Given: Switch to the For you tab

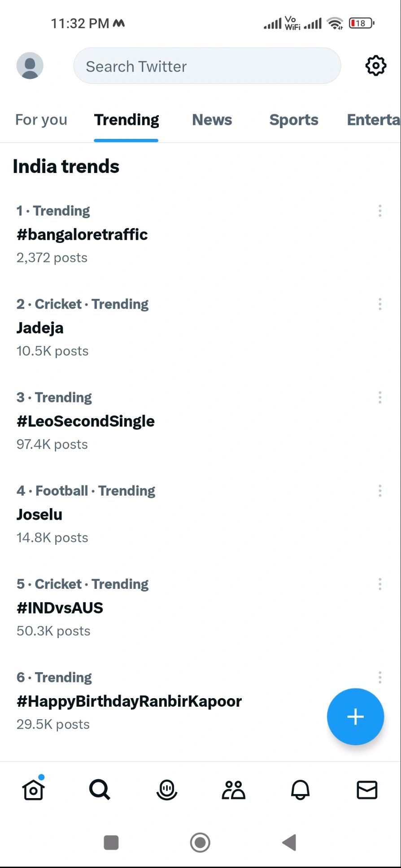Looking at the screenshot, I should (41, 120).
